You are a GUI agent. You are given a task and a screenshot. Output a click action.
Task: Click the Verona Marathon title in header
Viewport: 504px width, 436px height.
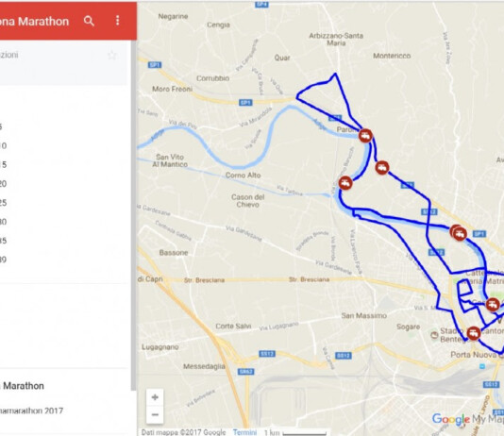[x=34, y=21]
